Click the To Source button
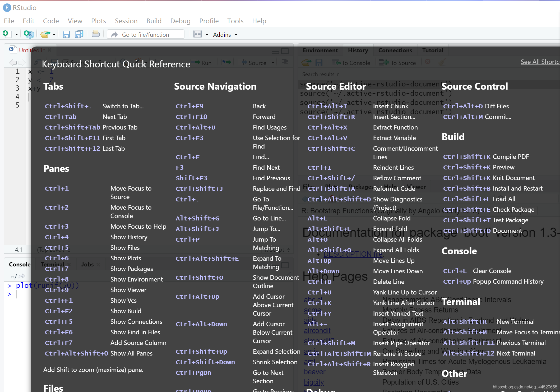The height and width of the screenshot is (392, 560). click(397, 63)
